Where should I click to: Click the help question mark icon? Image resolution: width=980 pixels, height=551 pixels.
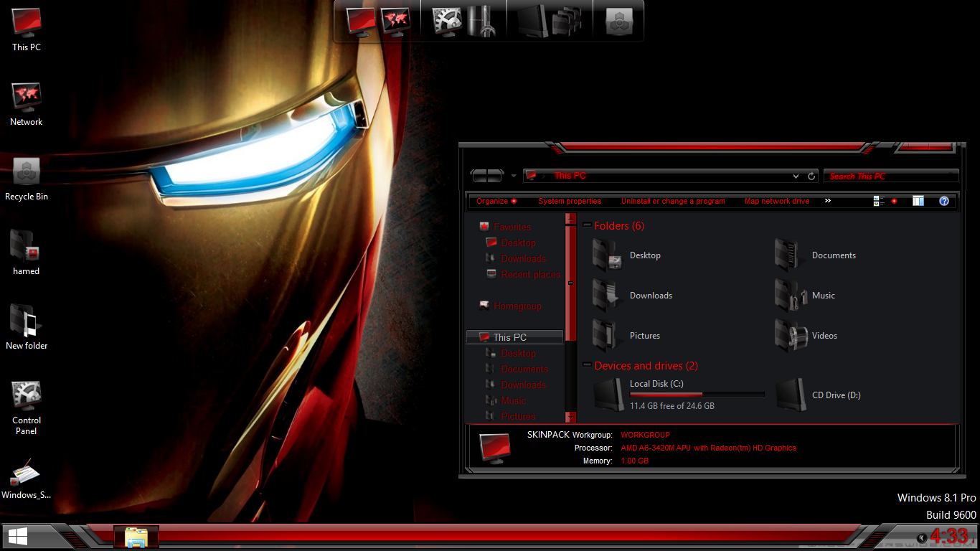click(944, 202)
